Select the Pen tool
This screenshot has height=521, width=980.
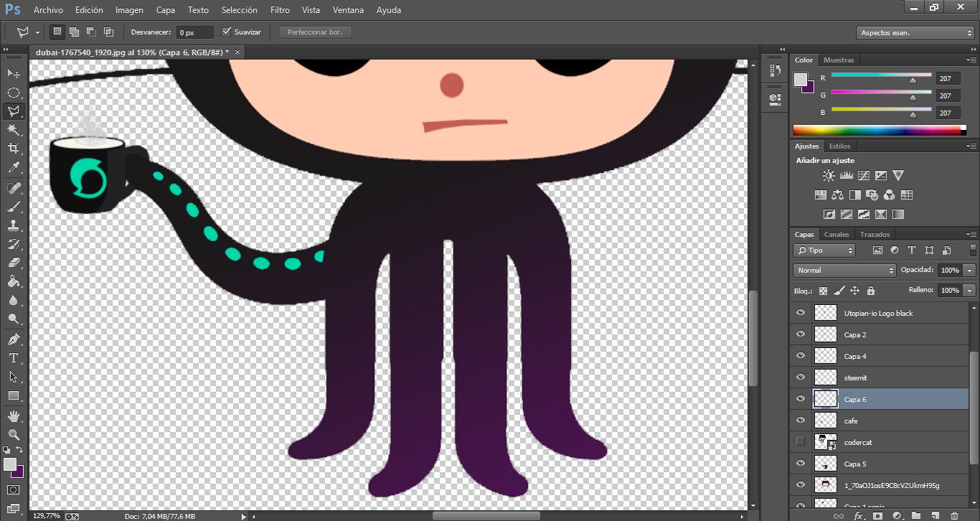pyautogui.click(x=13, y=339)
